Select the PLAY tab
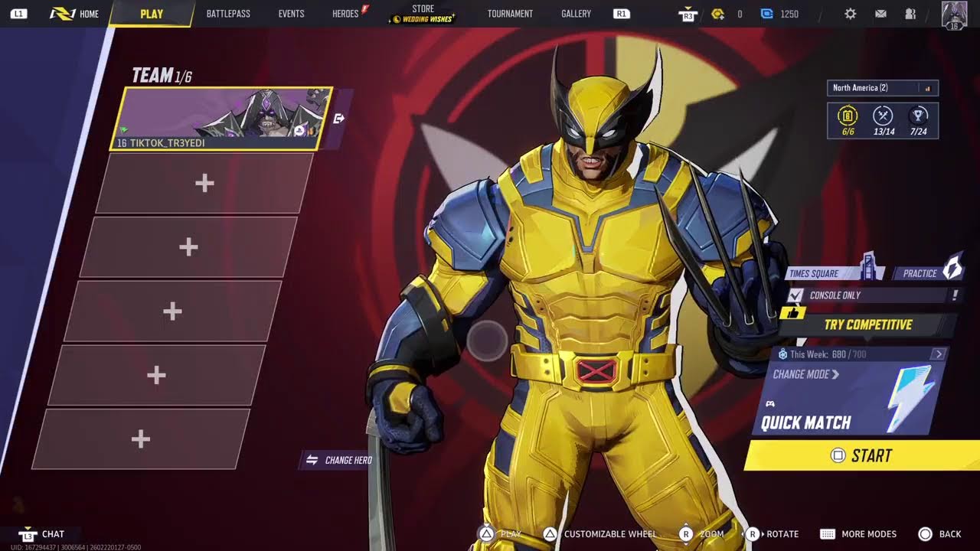 (152, 14)
